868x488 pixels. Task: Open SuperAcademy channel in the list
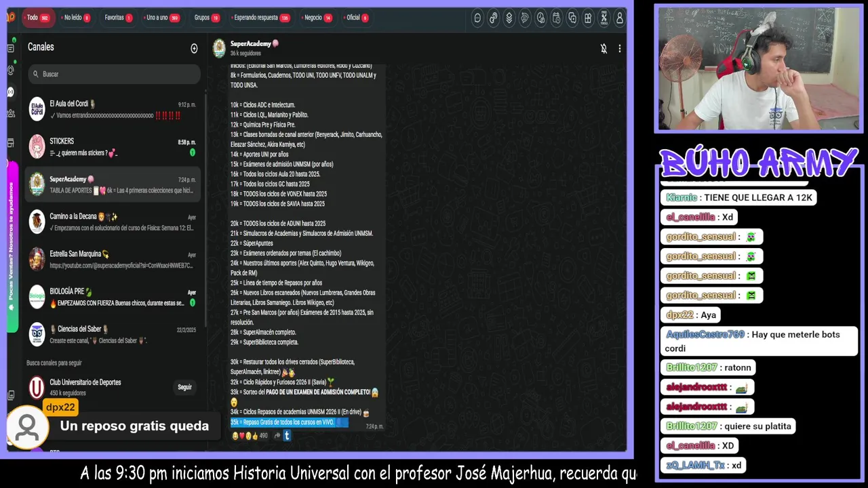[x=113, y=184]
